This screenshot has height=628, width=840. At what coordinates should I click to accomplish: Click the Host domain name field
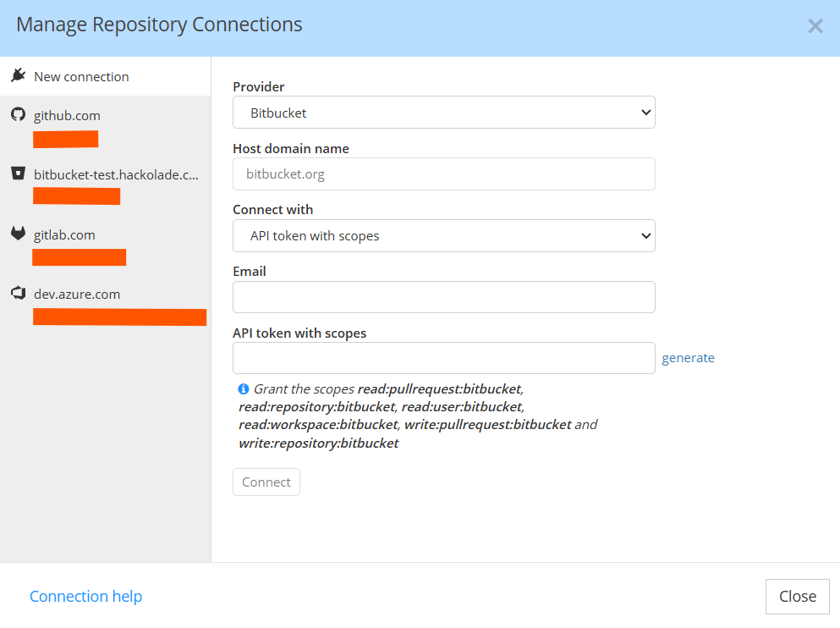click(x=443, y=174)
